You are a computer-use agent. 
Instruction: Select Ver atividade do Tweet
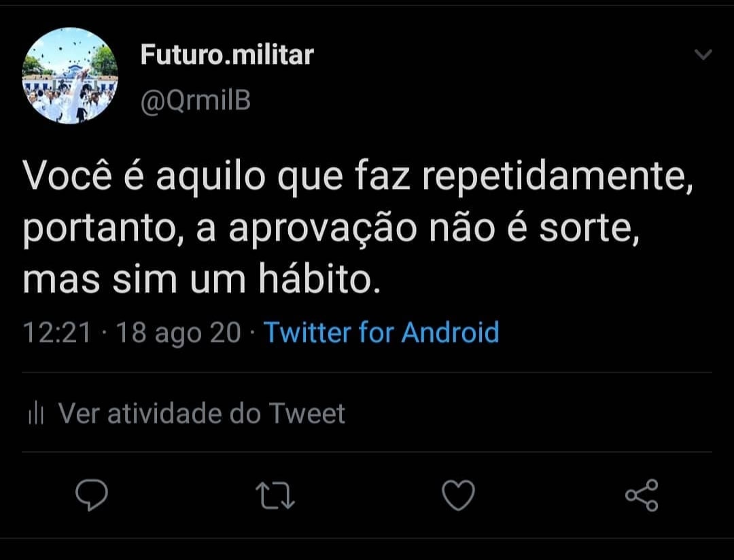click(202, 413)
